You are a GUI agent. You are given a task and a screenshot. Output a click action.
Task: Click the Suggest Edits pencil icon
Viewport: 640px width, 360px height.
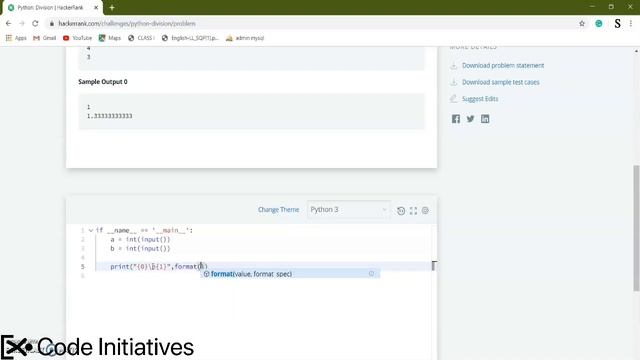click(x=453, y=99)
